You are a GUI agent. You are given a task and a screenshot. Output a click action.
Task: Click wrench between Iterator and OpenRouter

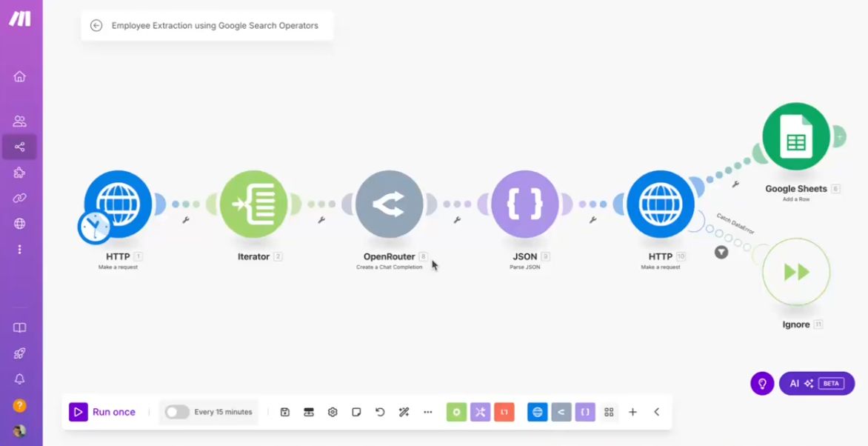[321, 220]
